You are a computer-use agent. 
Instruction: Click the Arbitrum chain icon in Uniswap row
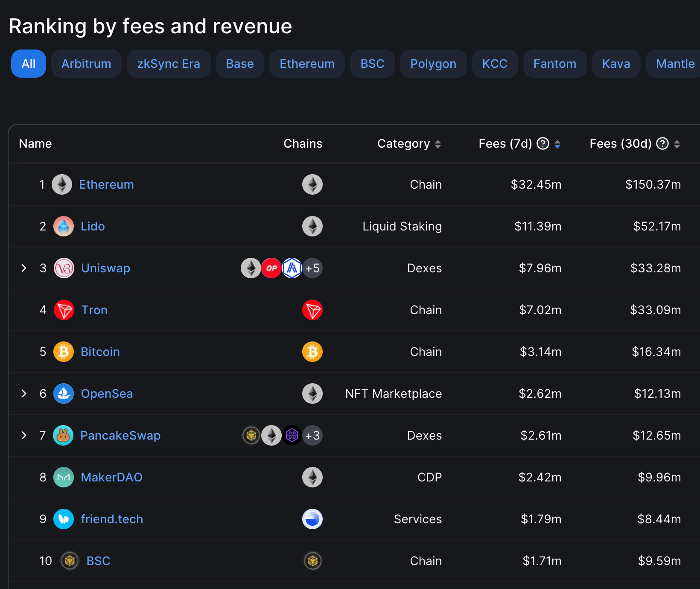[292, 268]
